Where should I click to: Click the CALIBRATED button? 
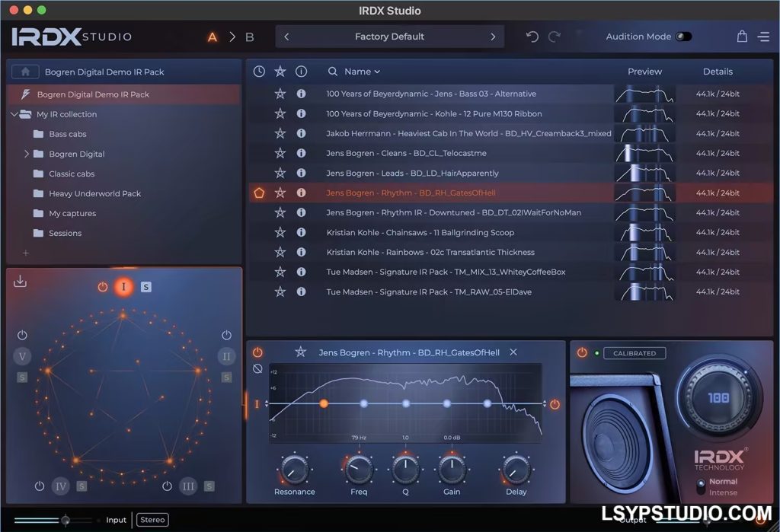(x=635, y=353)
